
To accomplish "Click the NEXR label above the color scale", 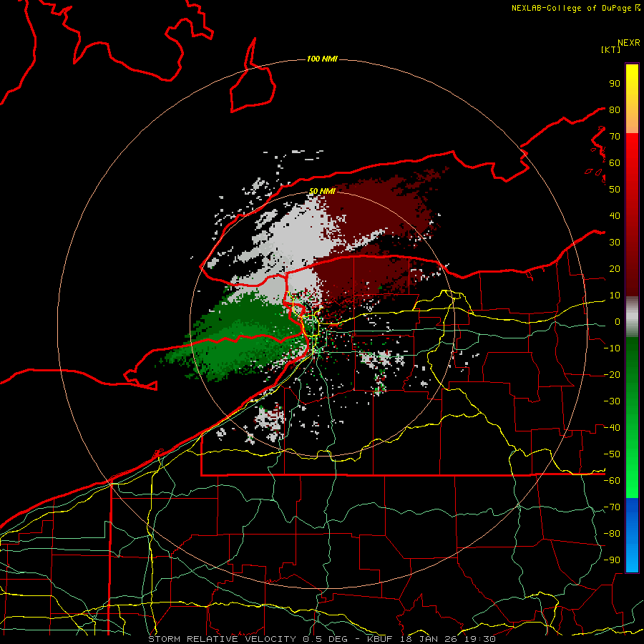I will point(629,43).
